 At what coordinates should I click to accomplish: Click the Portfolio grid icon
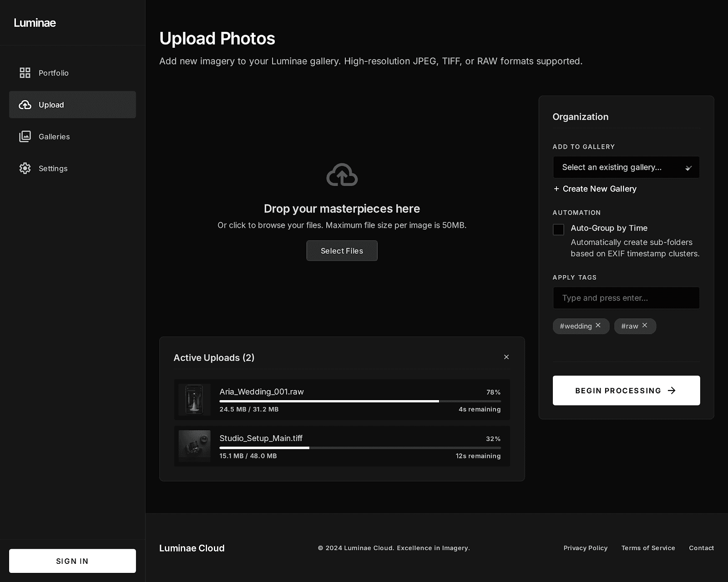pyautogui.click(x=25, y=73)
